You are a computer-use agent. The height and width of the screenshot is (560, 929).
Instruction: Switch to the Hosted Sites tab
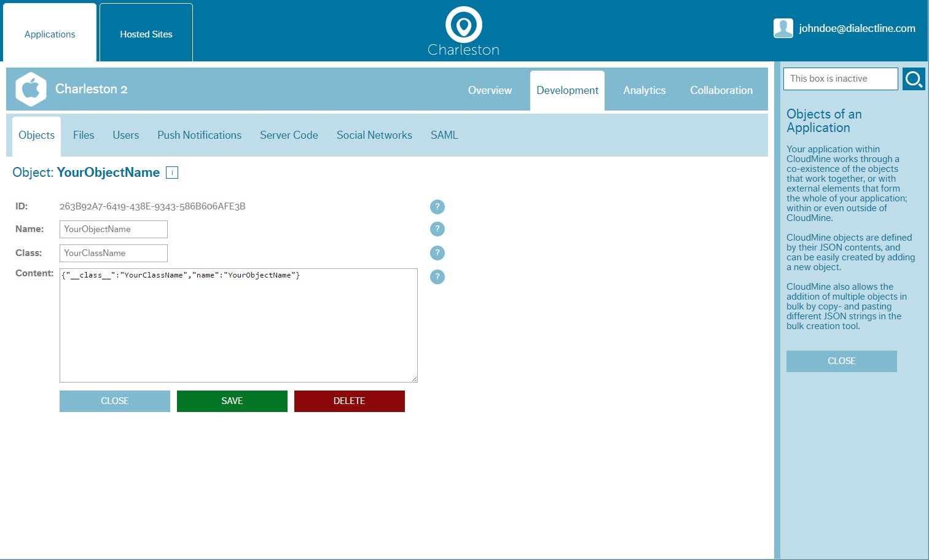[x=146, y=33]
